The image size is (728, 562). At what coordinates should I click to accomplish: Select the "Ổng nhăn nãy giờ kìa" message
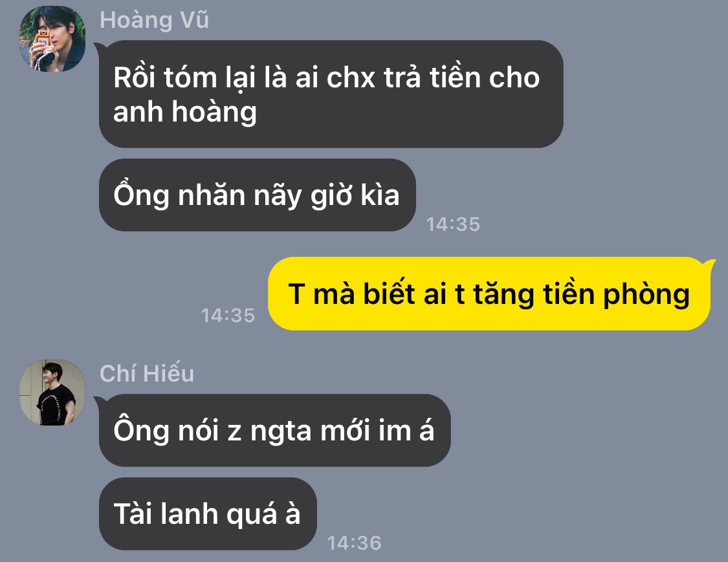tap(257, 195)
